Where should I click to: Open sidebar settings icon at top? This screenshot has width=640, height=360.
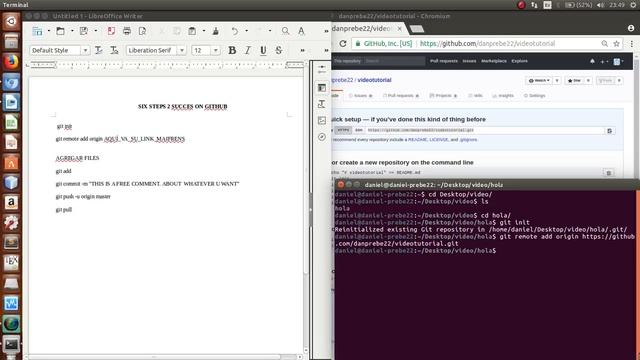322,69
